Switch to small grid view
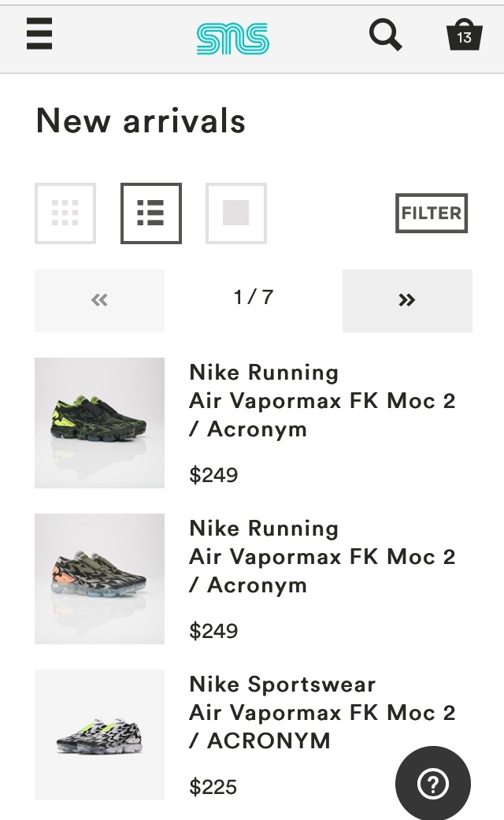Image resolution: width=504 pixels, height=820 pixels. [x=65, y=213]
